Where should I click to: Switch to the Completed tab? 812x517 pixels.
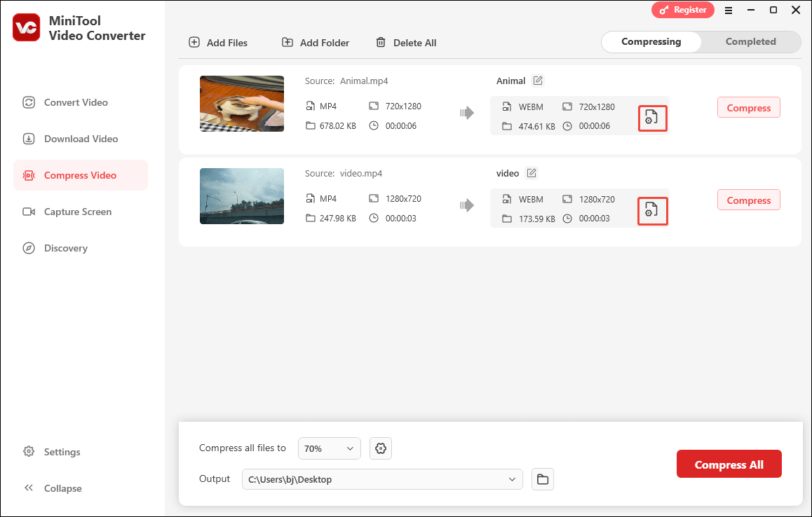pos(750,41)
